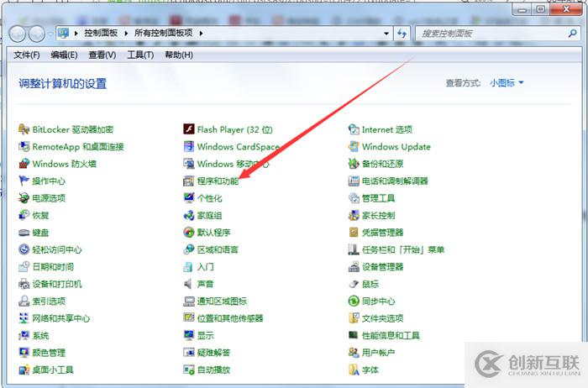Expand the 小图标 view mode dropdown
The width and height of the screenshot is (588, 388).
pyautogui.click(x=507, y=83)
